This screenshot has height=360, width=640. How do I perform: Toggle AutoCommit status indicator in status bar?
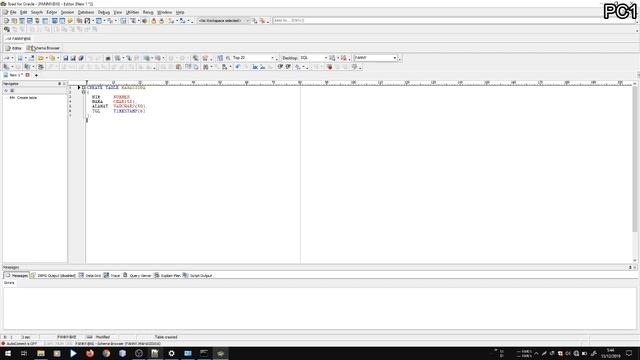(x=20, y=344)
